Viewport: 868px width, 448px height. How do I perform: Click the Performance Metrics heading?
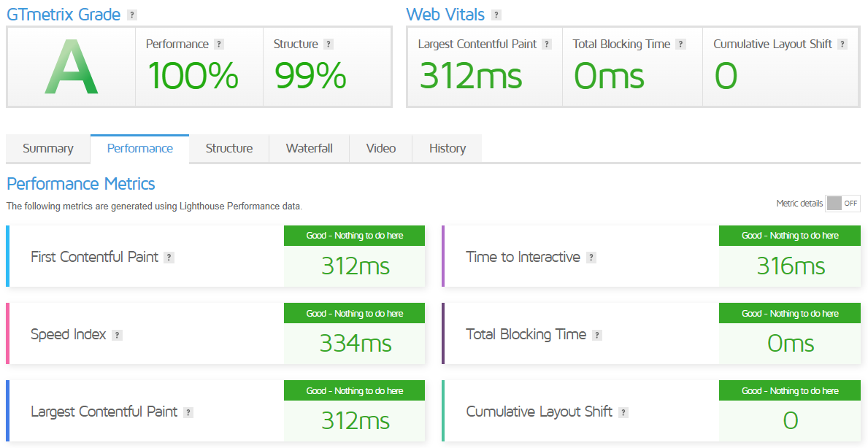(81, 184)
